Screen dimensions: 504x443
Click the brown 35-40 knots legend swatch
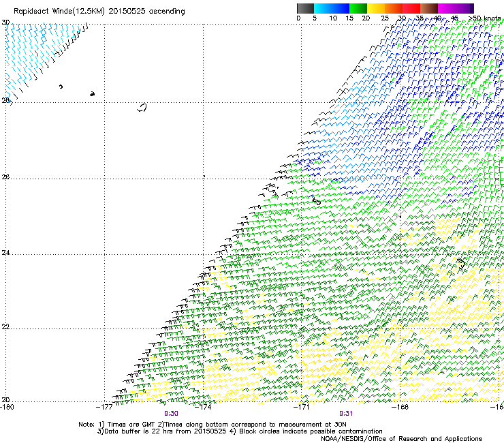click(x=429, y=8)
